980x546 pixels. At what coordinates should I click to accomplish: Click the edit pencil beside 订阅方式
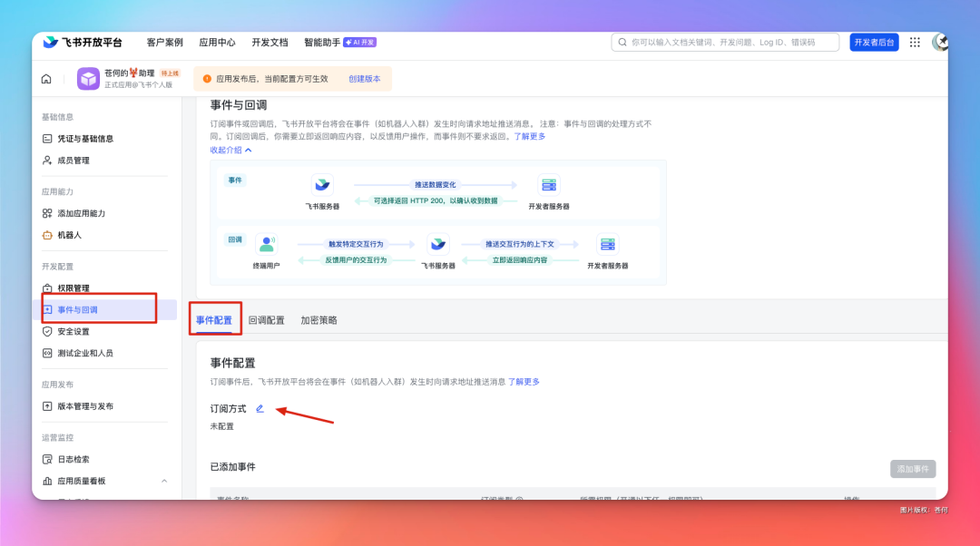pyautogui.click(x=260, y=408)
